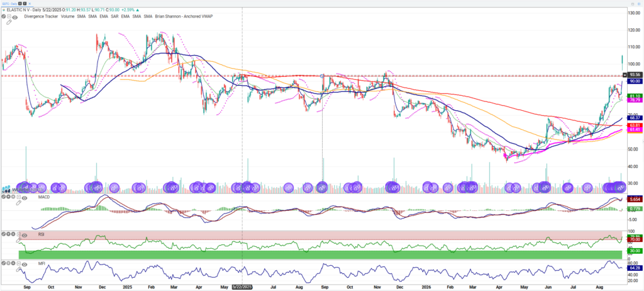Click the 93.56 current price label
Viewport: 644px width, 291px height.
coord(635,74)
